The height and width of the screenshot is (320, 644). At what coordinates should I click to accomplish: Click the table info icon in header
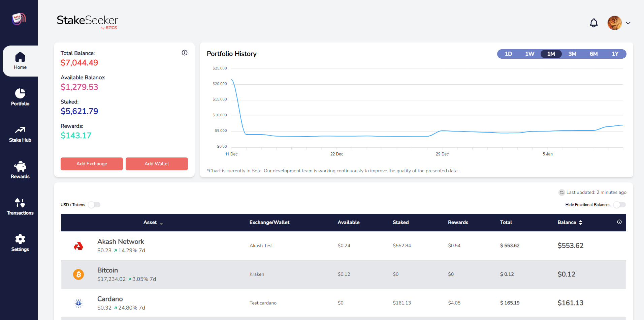[619, 222]
